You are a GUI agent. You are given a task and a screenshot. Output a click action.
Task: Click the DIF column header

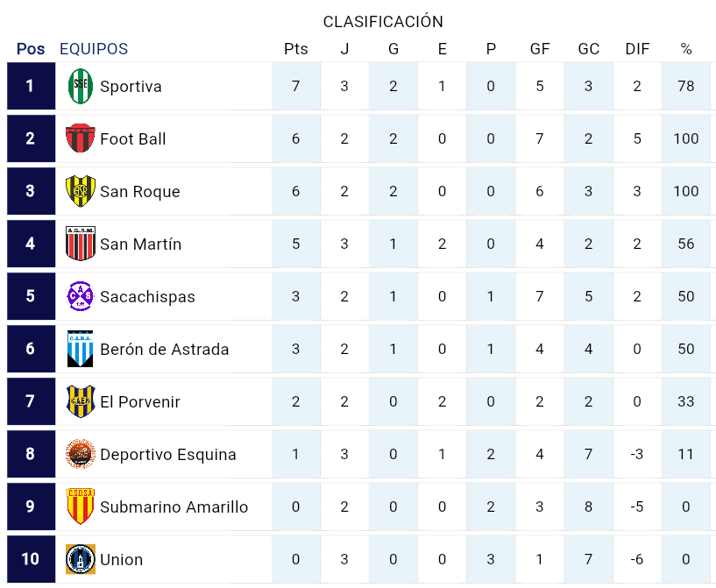[x=637, y=49]
